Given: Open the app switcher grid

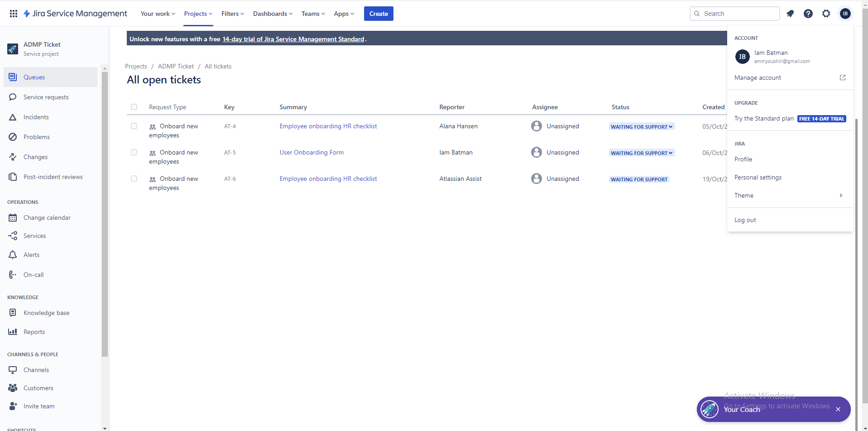Looking at the screenshot, I should (13, 14).
